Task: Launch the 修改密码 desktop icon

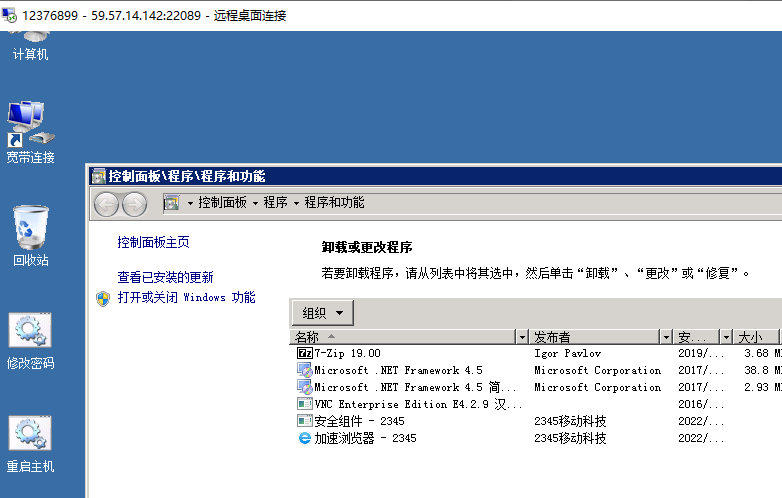Action: pos(30,341)
